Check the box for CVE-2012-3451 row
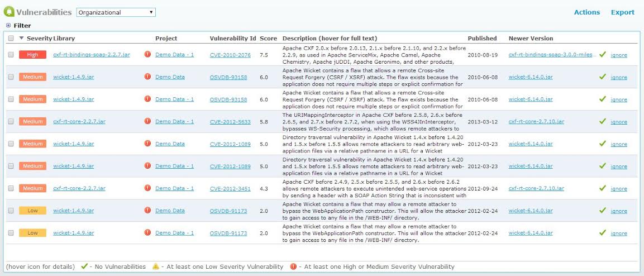This screenshot has width=644, height=276. pos(11,188)
